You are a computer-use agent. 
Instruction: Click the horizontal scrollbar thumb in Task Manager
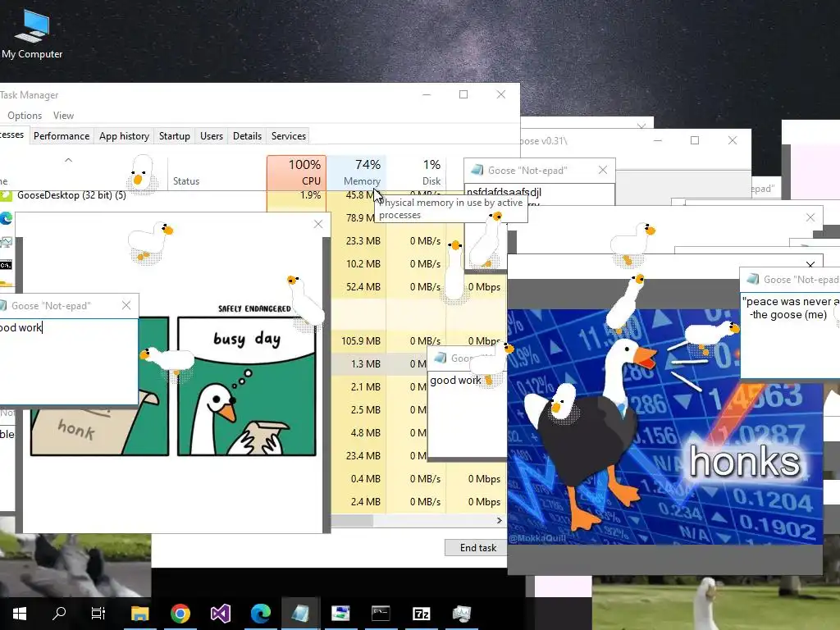coord(352,520)
